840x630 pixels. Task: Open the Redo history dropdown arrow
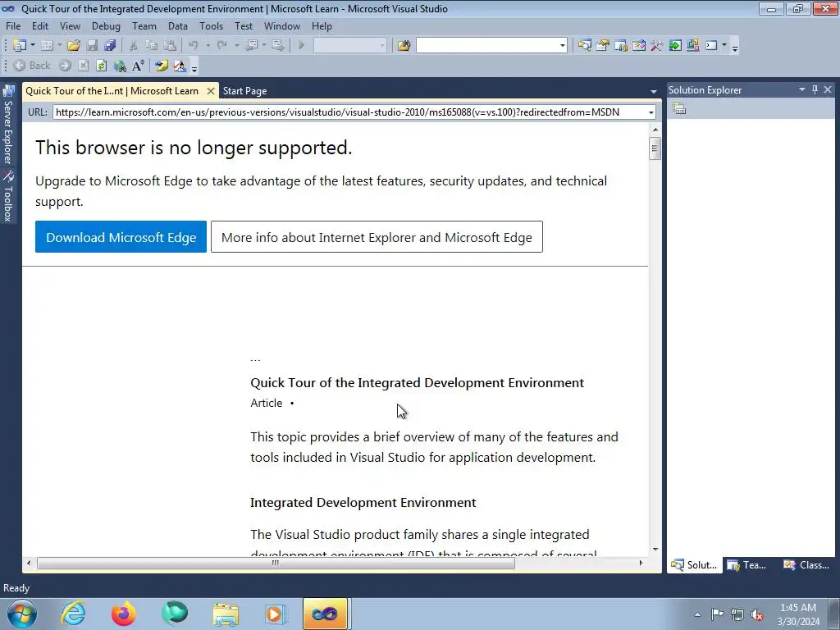click(x=236, y=46)
